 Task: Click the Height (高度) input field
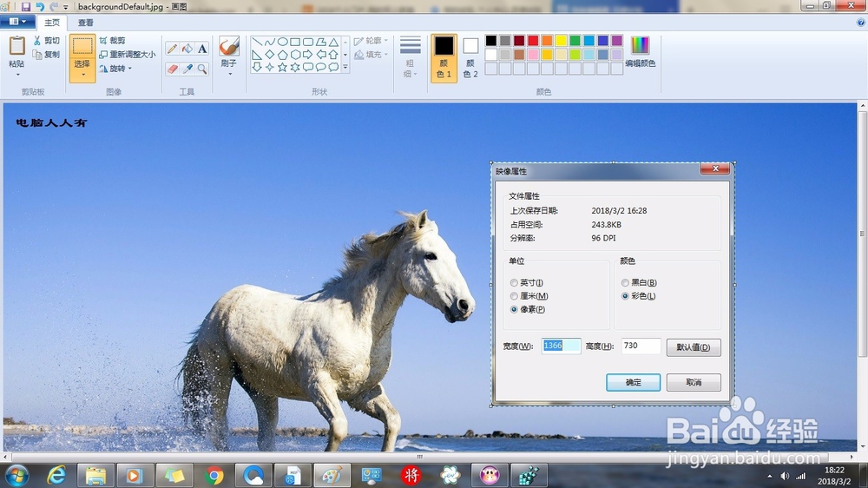(641, 346)
